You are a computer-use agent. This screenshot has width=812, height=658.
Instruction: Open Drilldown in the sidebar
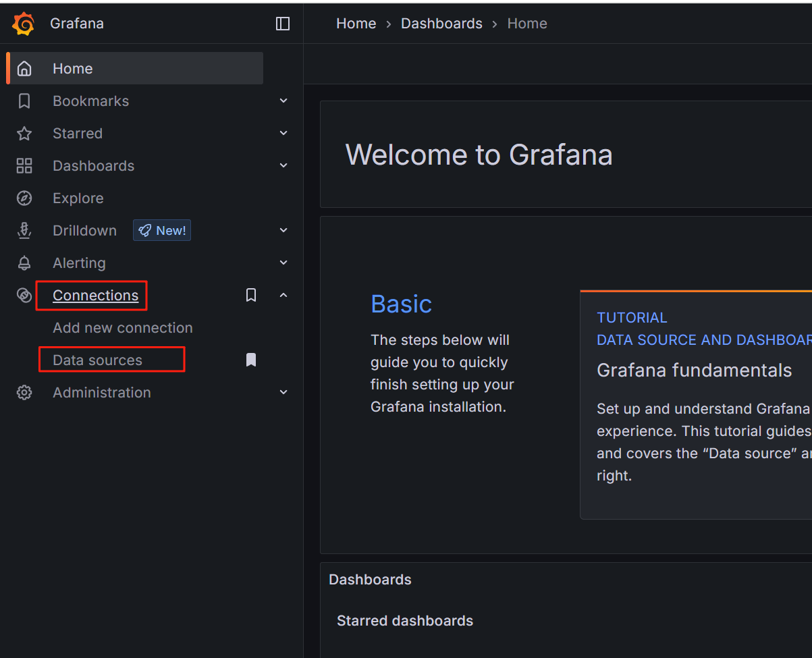(85, 231)
